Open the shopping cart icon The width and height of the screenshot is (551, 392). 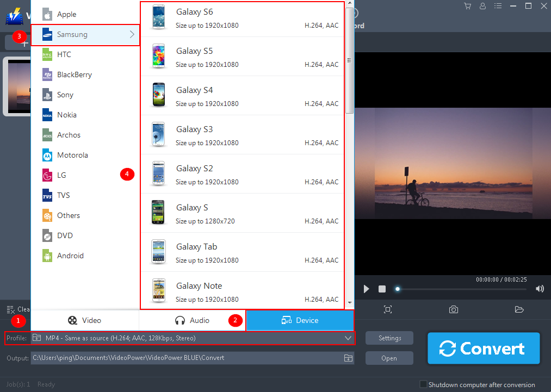[467, 6]
